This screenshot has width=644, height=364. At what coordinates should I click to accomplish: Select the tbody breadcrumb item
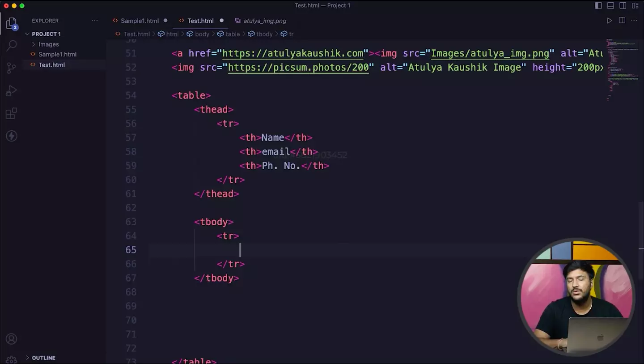(x=264, y=34)
